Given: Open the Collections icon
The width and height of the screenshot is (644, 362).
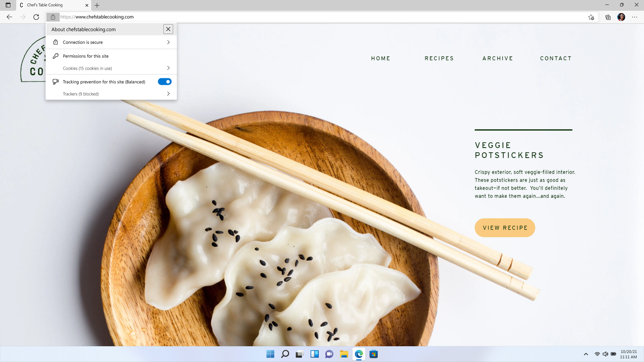Looking at the screenshot, I should coord(607,17).
